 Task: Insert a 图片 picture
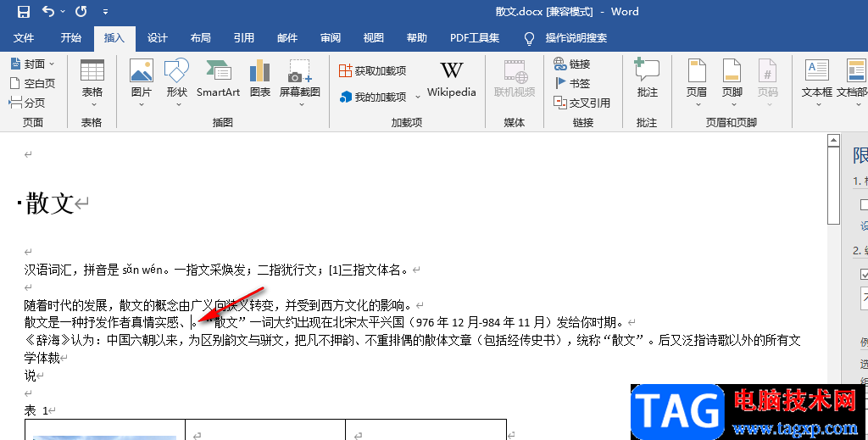coord(142,84)
